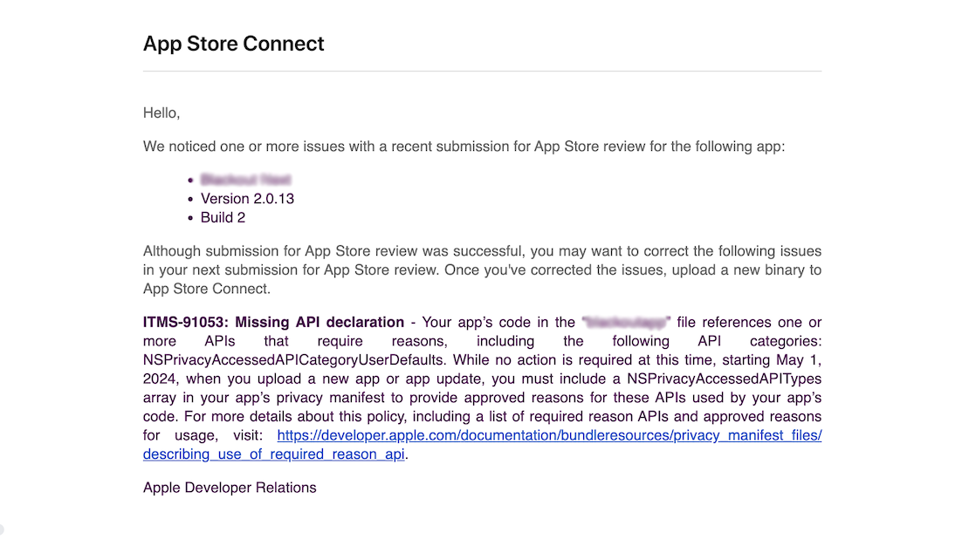This screenshot has height=560, width=969.
Task: Click the Apple Developer Relations signature
Action: pos(230,488)
